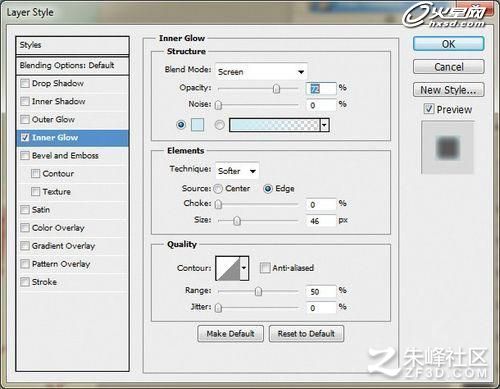The height and width of the screenshot is (389, 500).
Task: Select the solid color radio button
Action: (x=181, y=125)
